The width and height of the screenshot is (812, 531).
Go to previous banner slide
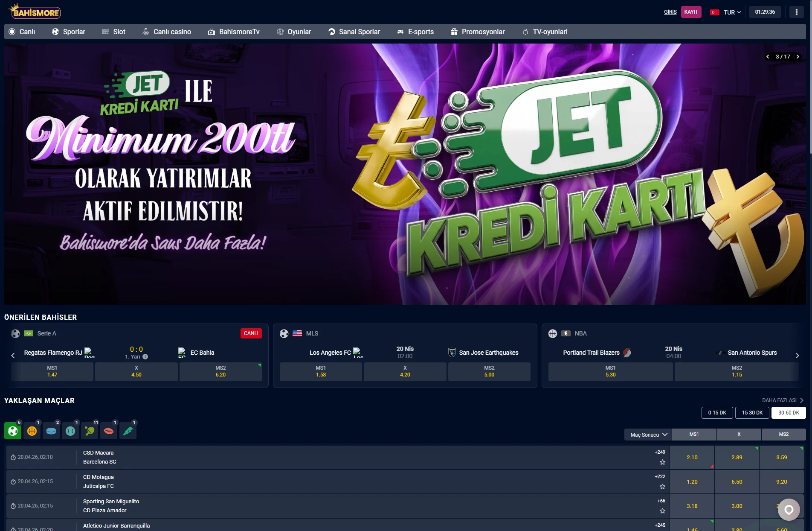click(768, 56)
